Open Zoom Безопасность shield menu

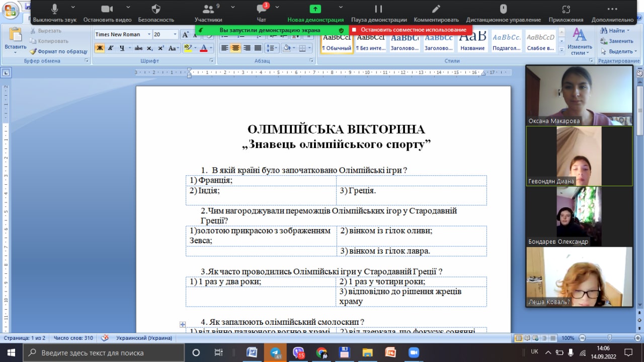(156, 13)
